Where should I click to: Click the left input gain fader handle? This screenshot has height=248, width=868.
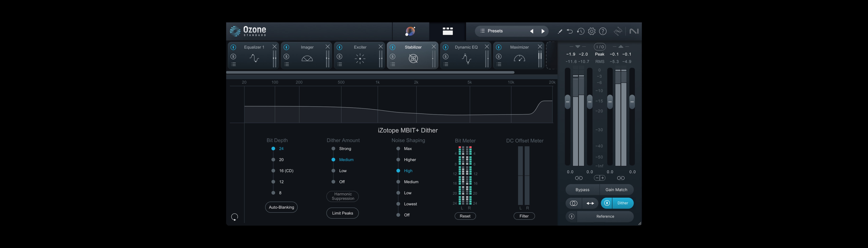point(567,101)
